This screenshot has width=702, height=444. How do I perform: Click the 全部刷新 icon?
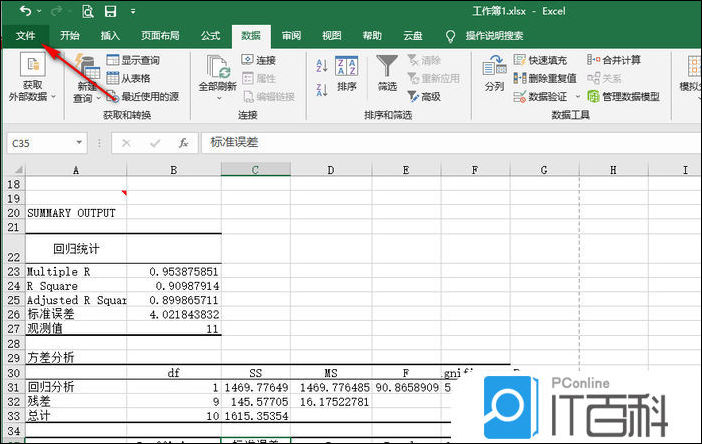218,68
